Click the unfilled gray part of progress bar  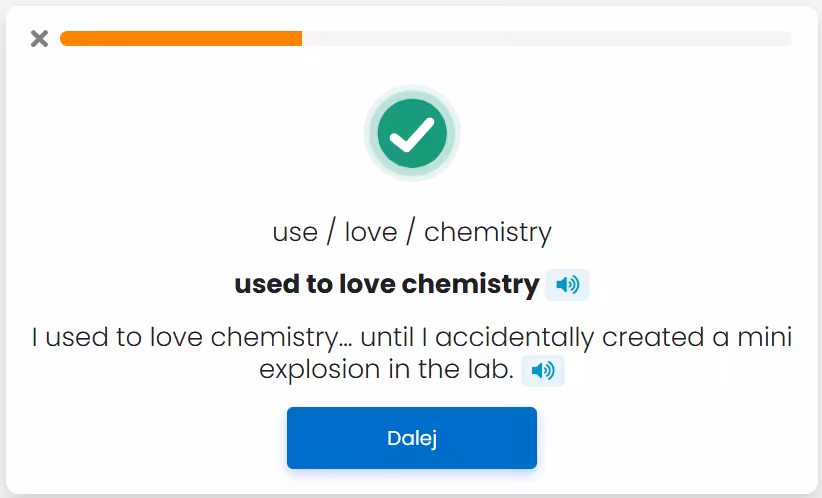tap(546, 38)
